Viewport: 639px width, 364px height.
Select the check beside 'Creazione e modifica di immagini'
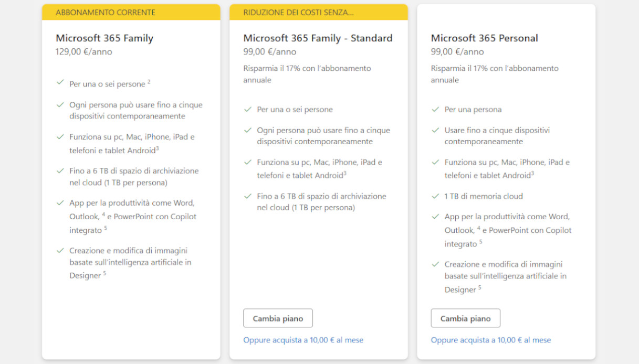tap(60, 250)
